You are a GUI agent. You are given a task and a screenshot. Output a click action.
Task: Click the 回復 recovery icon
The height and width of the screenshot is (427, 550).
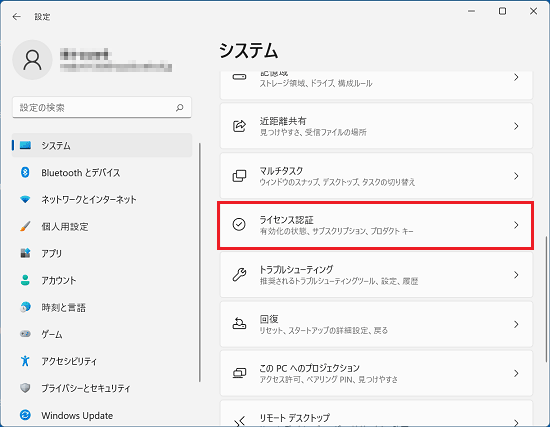(239, 323)
